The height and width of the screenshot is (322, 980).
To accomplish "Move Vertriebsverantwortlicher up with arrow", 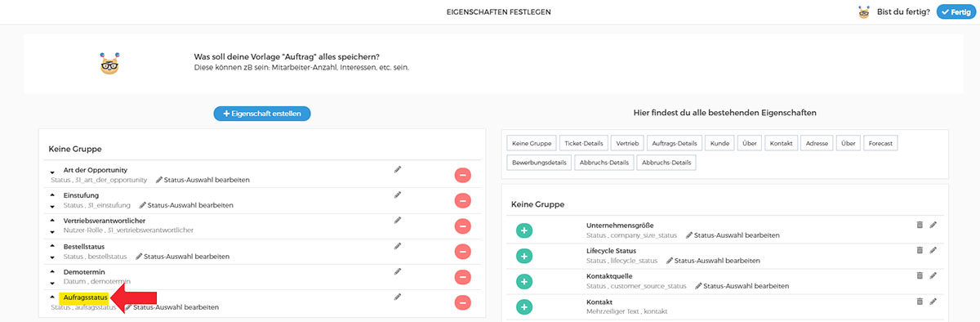I will [53, 219].
